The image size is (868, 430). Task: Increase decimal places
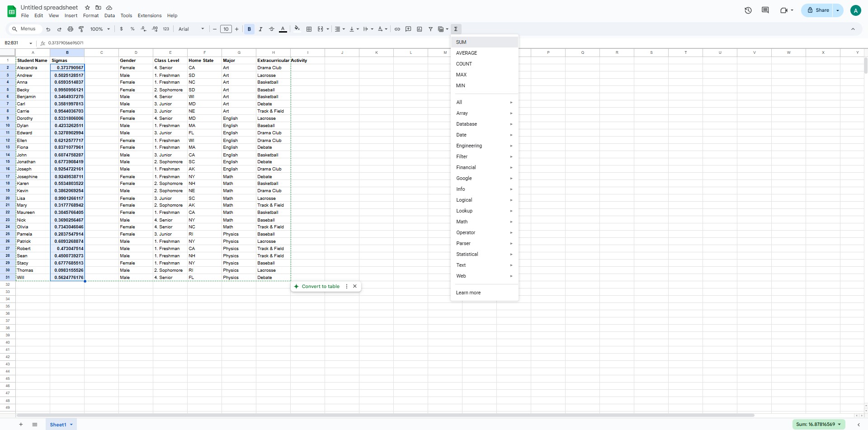pos(155,29)
